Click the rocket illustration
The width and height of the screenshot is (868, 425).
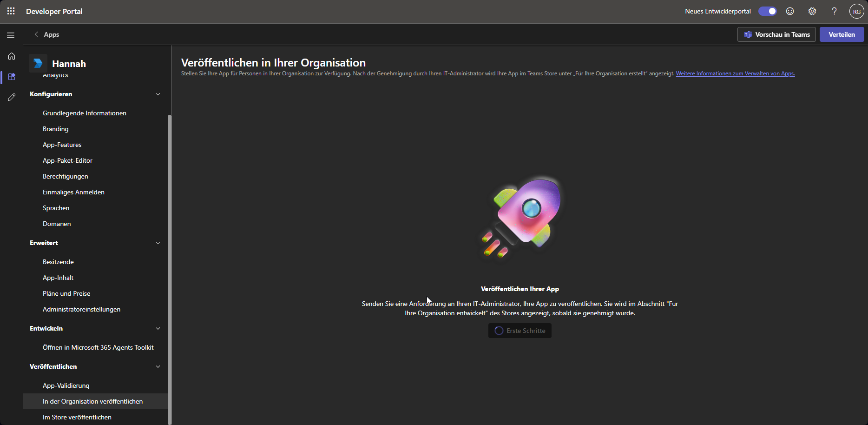pos(522,218)
